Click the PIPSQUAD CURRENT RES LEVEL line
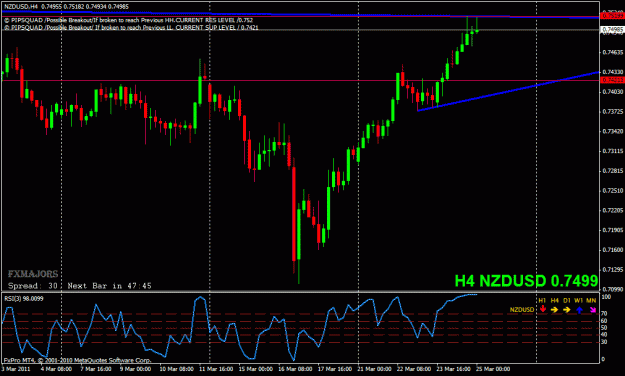 129,20
